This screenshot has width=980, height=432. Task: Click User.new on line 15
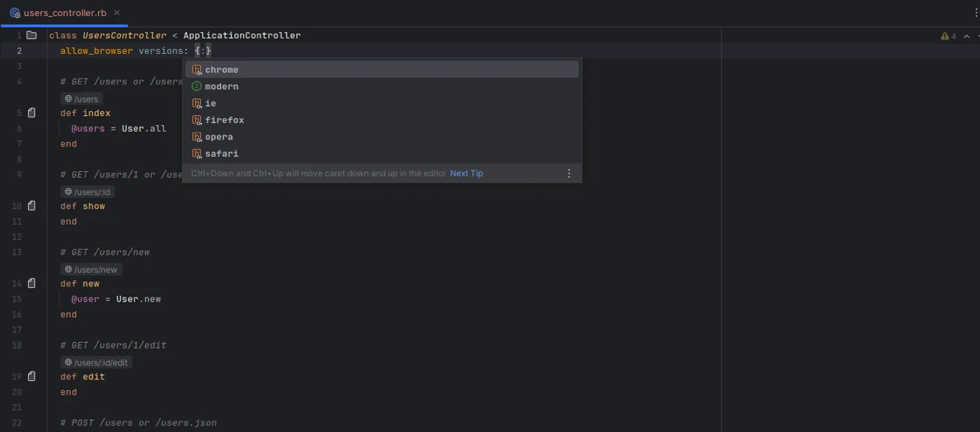(138, 299)
